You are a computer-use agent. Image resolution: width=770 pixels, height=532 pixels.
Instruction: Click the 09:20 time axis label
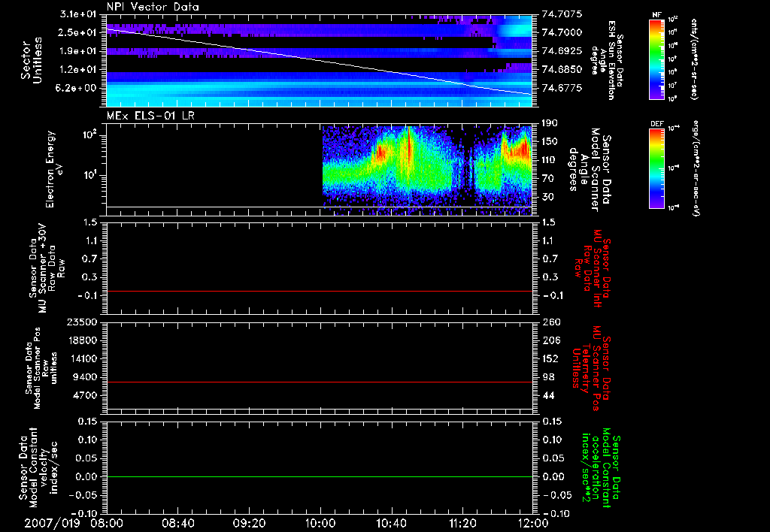pos(249,523)
